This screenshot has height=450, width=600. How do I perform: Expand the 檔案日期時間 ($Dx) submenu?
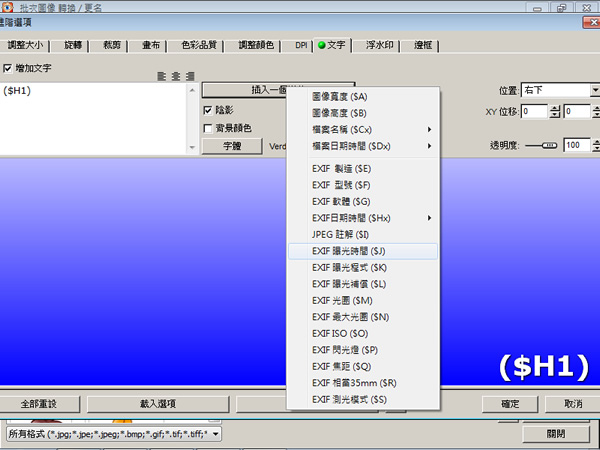[x=362, y=146]
